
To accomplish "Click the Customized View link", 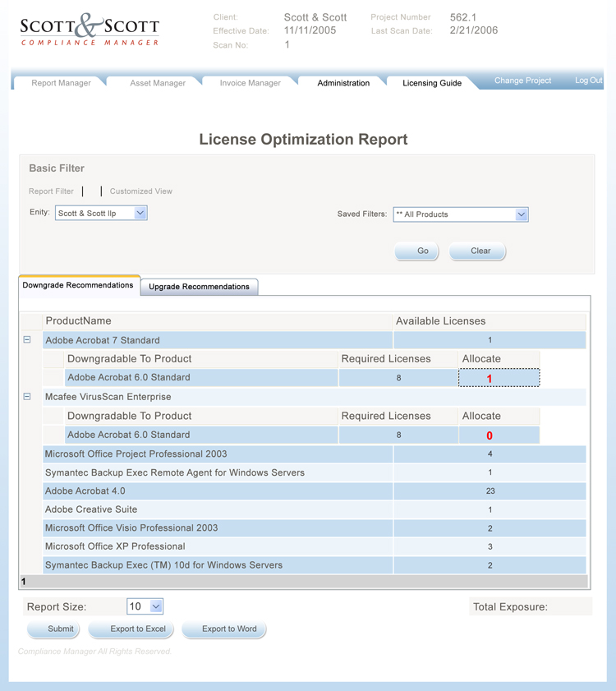I will pyautogui.click(x=141, y=191).
